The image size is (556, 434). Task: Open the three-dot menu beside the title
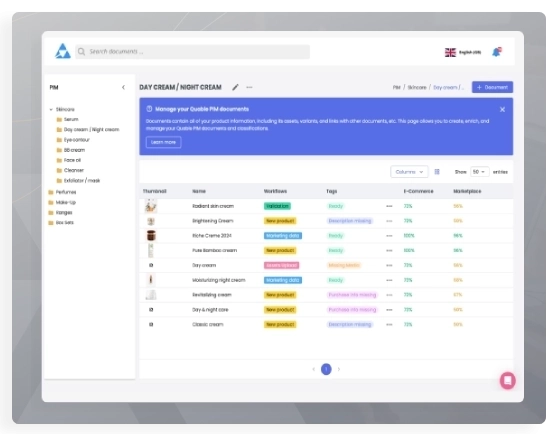click(249, 87)
